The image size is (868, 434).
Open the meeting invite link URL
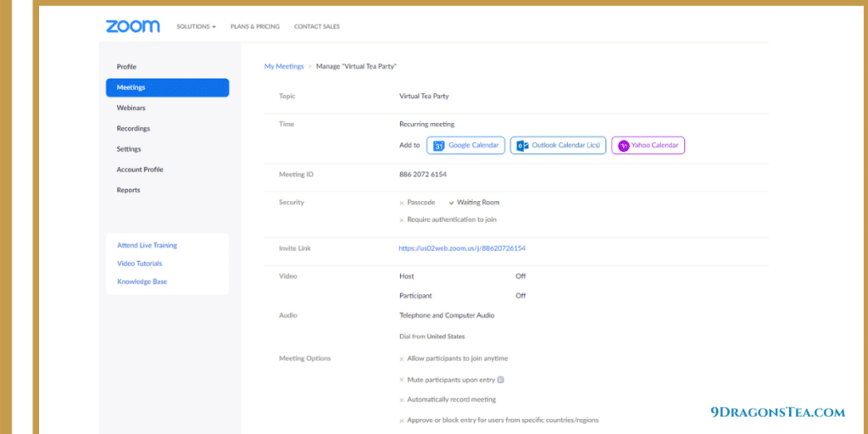pos(462,248)
